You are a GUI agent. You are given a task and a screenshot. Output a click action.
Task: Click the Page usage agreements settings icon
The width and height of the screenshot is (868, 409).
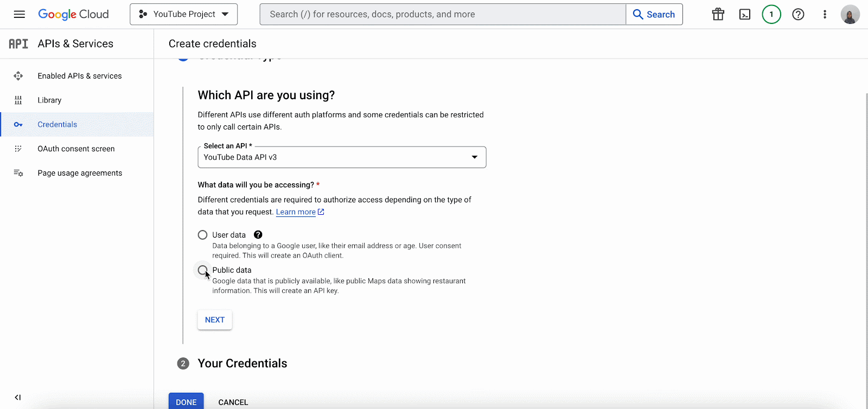coord(18,173)
